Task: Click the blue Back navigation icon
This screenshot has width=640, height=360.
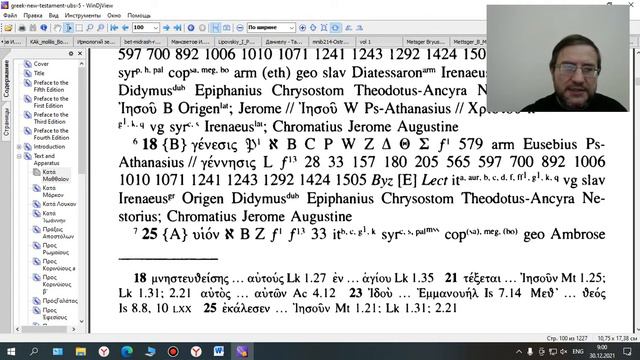Action: pos(191,28)
